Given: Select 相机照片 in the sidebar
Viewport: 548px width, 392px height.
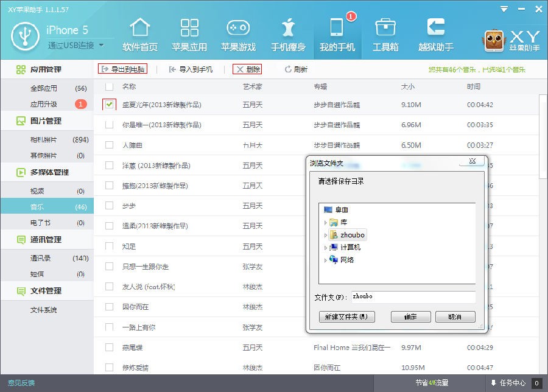Looking at the screenshot, I should point(44,139).
